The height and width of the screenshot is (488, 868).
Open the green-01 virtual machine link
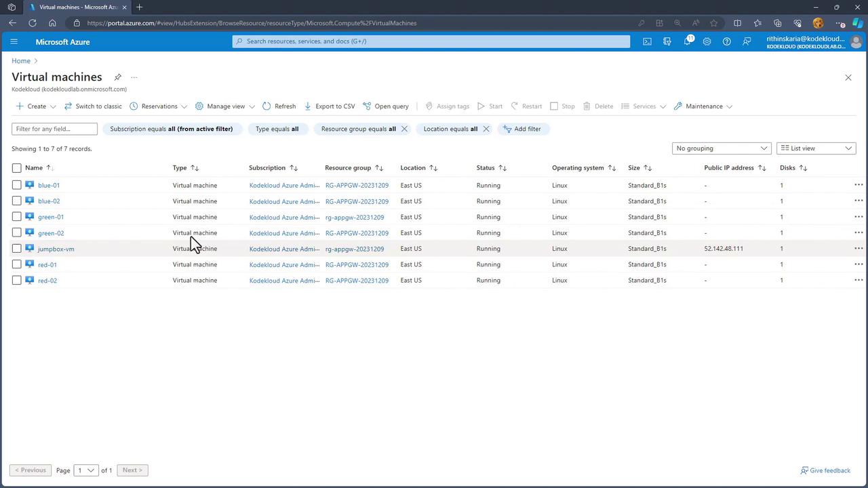(51, 217)
